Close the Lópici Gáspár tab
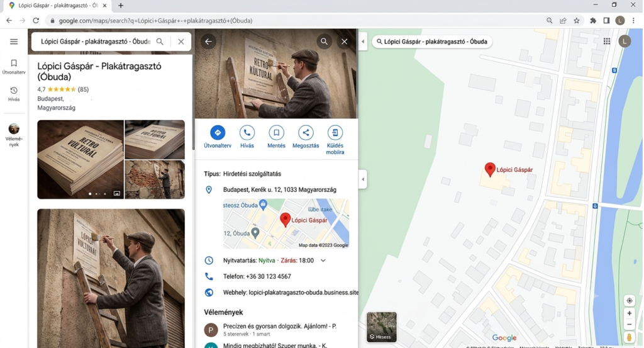This screenshot has width=644, height=348. coord(105,6)
